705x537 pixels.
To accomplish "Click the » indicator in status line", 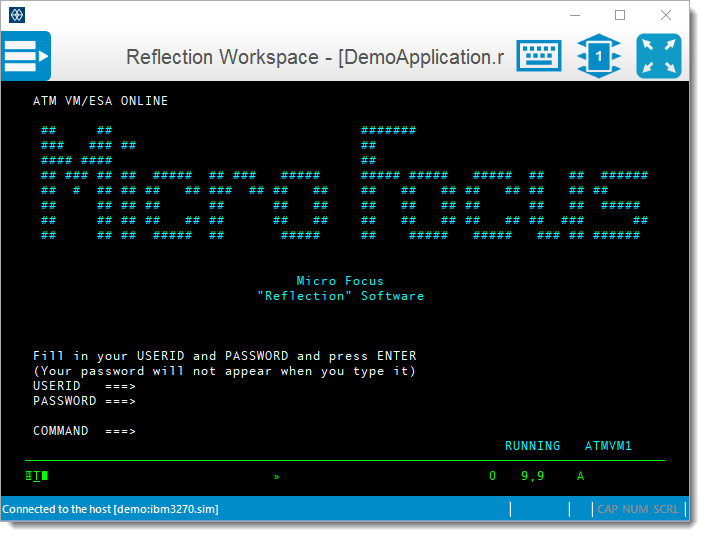I will click(277, 477).
